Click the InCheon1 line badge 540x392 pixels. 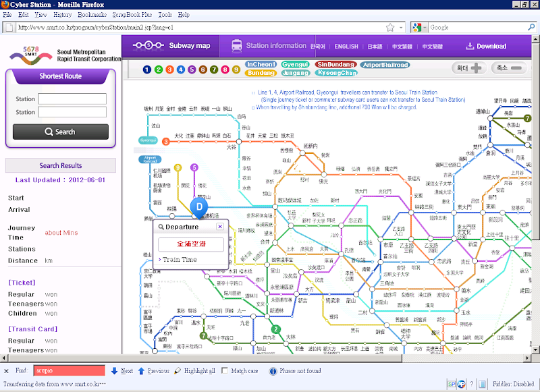pos(261,64)
